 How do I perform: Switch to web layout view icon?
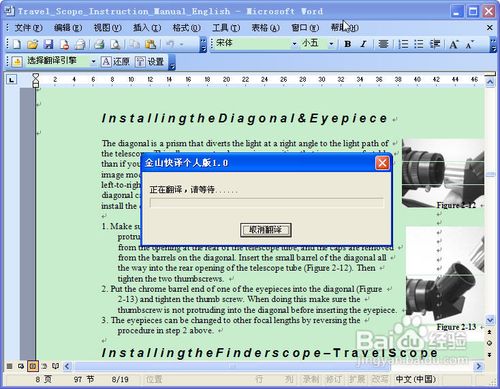pos(21,366)
